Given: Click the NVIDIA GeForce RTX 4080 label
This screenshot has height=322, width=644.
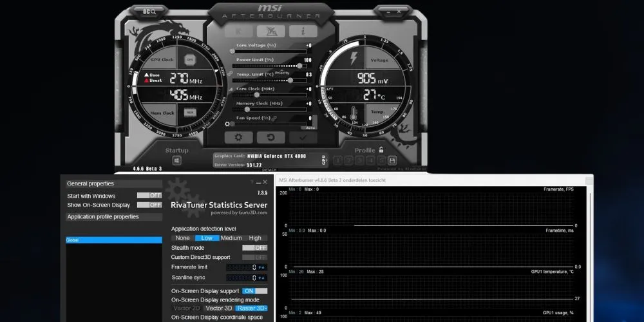Looking at the screenshot, I should (277, 156).
